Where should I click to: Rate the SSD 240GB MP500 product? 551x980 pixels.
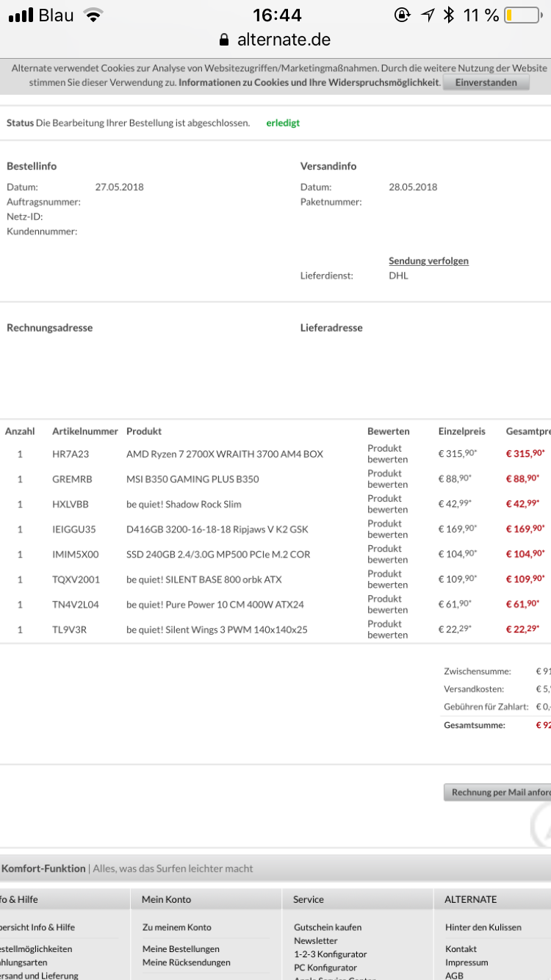click(x=387, y=554)
